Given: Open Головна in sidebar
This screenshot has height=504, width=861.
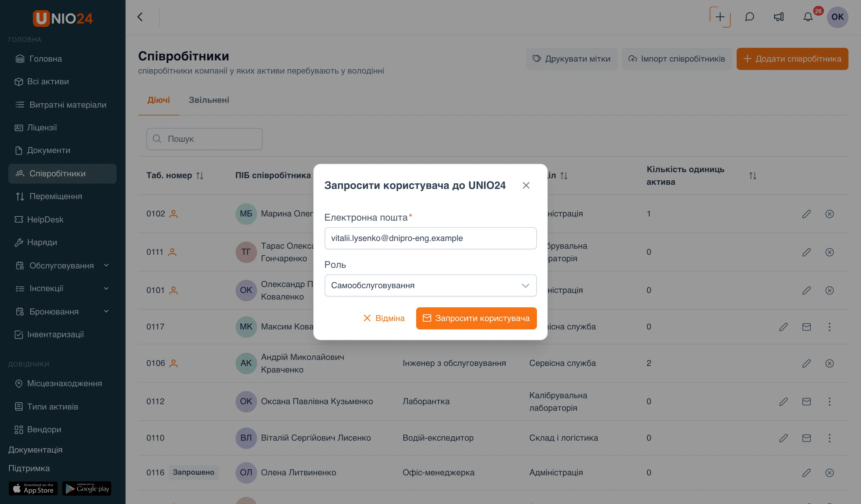Looking at the screenshot, I should click(62, 59).
